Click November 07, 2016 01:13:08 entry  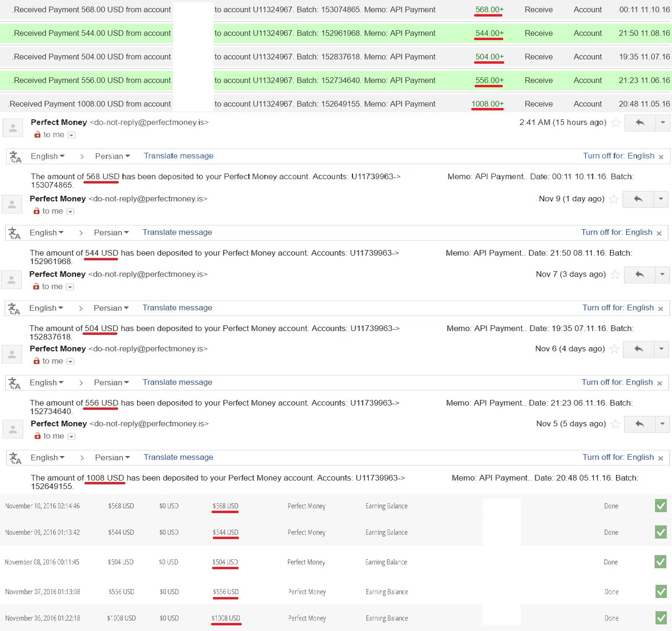coord(42,592)
